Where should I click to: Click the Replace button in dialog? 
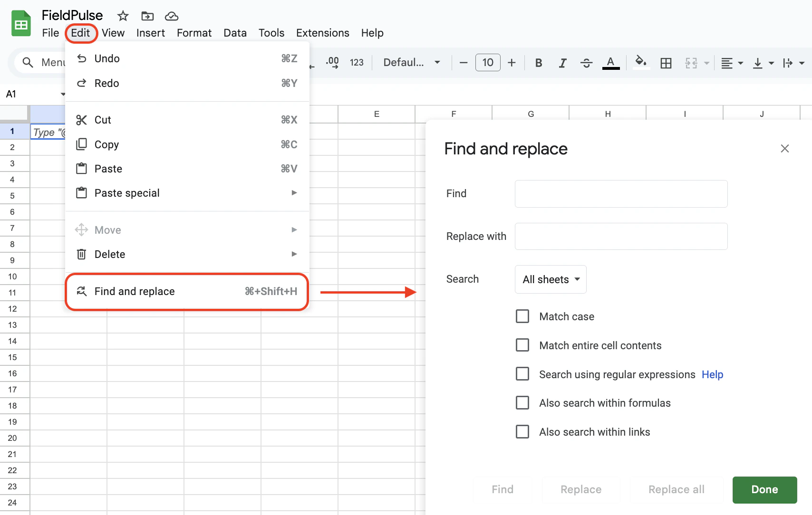581,489
